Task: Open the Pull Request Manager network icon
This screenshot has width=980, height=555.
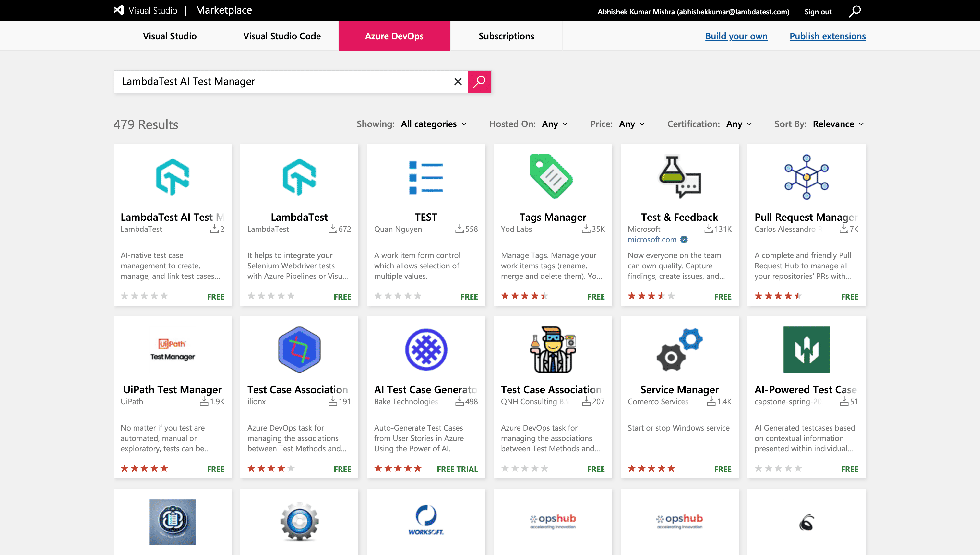Action: click(806, 176)
